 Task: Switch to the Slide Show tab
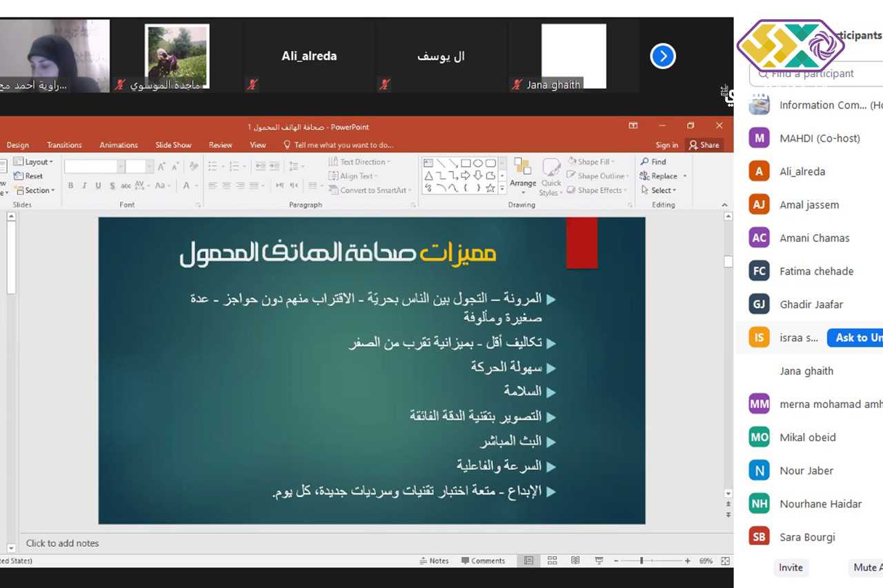coord(173,145)
